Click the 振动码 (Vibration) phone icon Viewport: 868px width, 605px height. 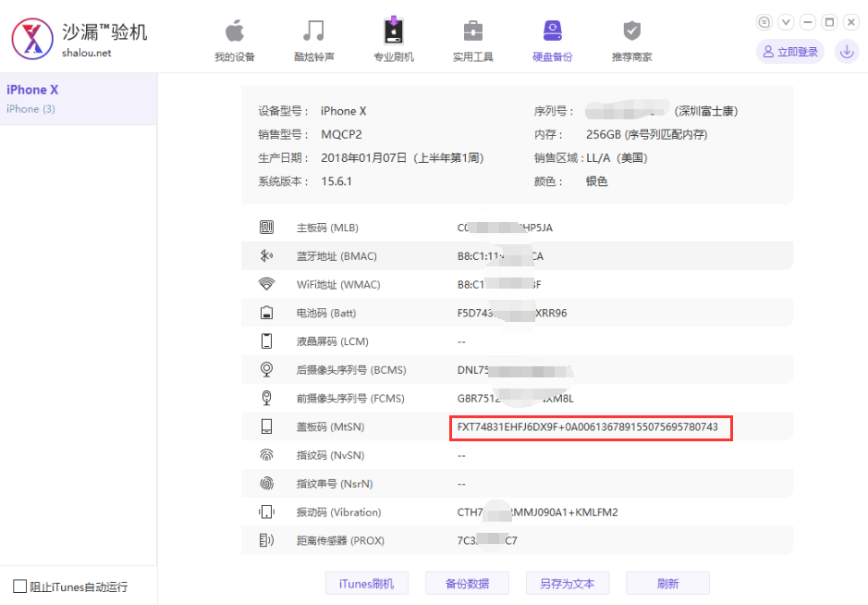coord(267,512)
